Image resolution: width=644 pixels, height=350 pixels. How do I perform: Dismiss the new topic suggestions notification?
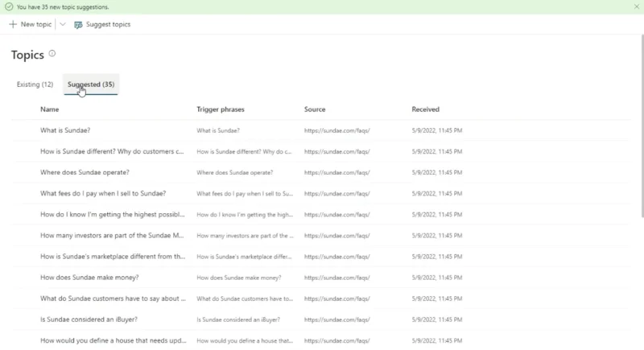click(x=636, y=6)
